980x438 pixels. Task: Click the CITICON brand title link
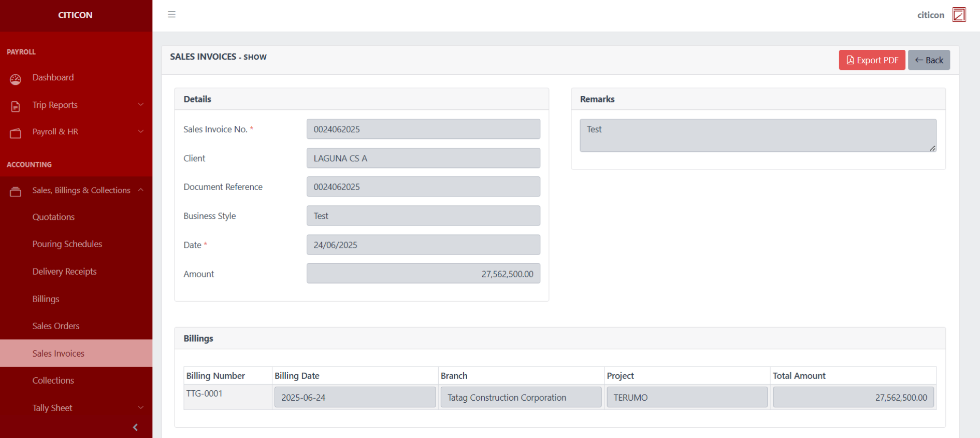pyautogui.click(x=75, y=15)
